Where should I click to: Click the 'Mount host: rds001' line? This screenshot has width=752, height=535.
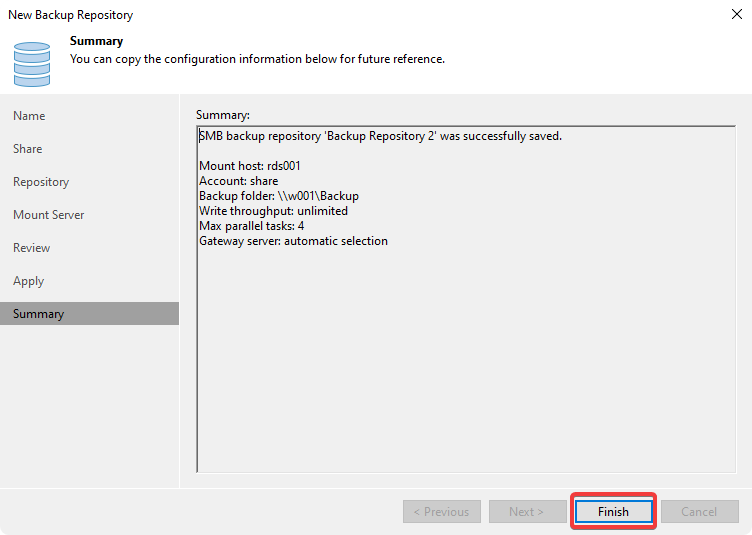coord(250,166)
